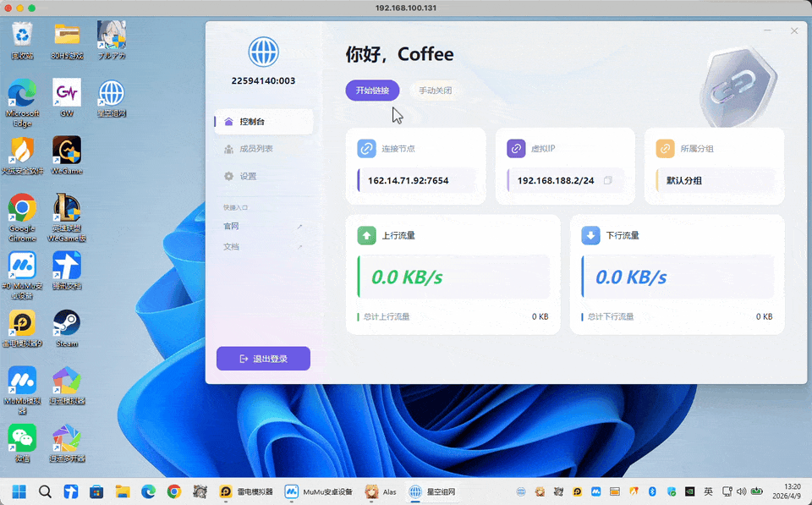Screen dimensions: 812x505
Task: Click the blue 下行流量 download arrow icon
Action: coord(590,235)
